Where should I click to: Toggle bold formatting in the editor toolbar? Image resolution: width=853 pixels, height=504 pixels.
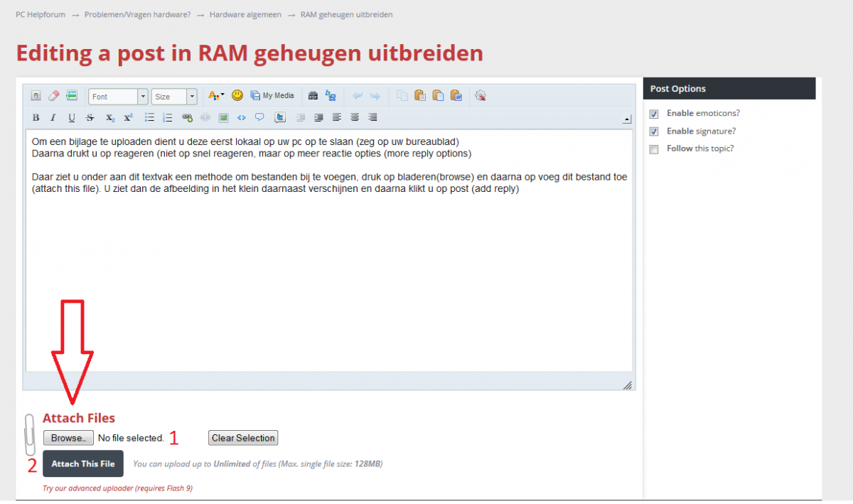coord(36,117)
